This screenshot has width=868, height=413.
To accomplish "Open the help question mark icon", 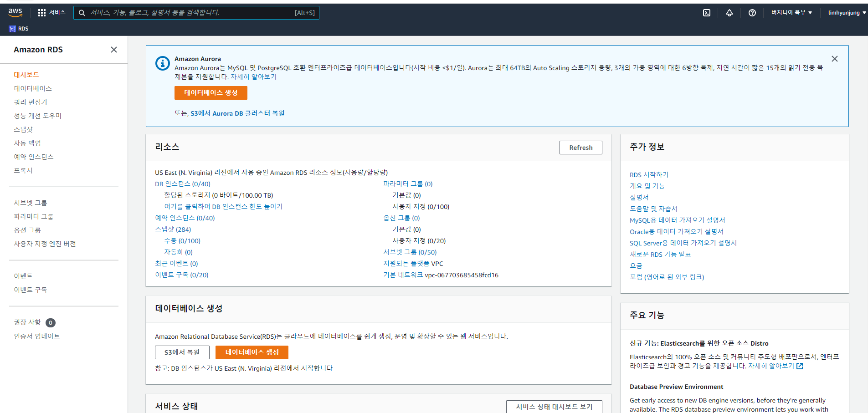I will [752, 13].
